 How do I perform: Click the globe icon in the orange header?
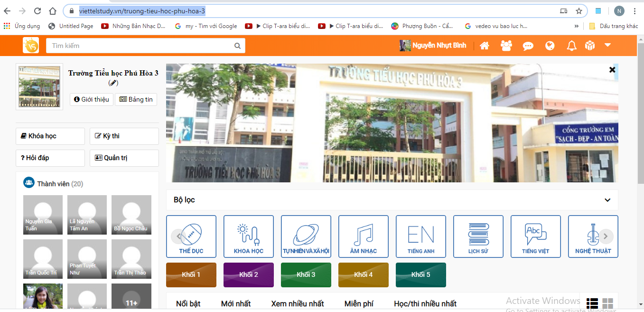coord(550,46)
